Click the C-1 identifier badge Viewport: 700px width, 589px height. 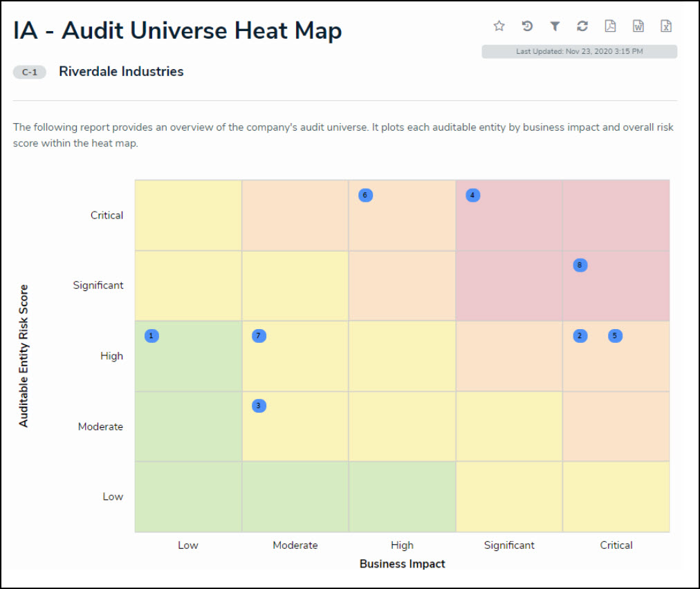click(x=29, y=72)
